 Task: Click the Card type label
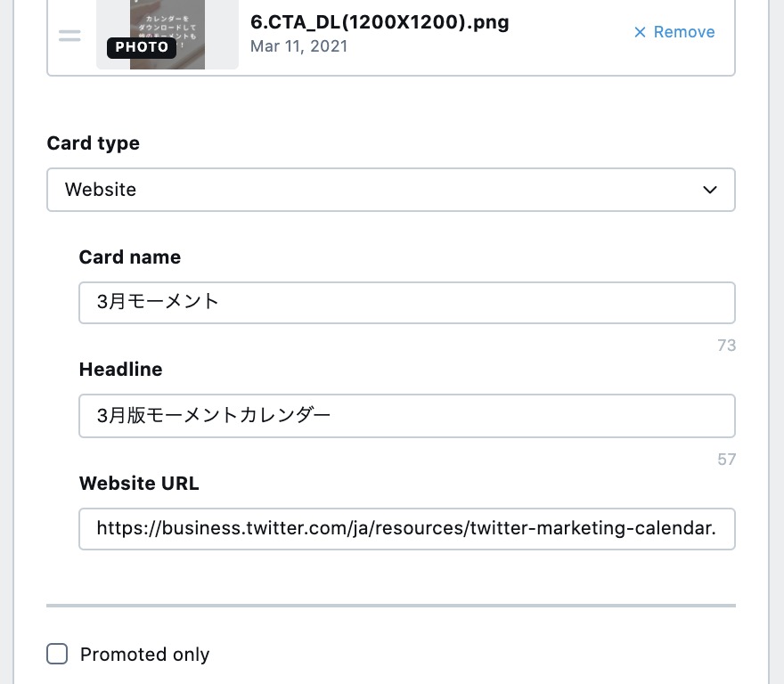coord(94,143)
